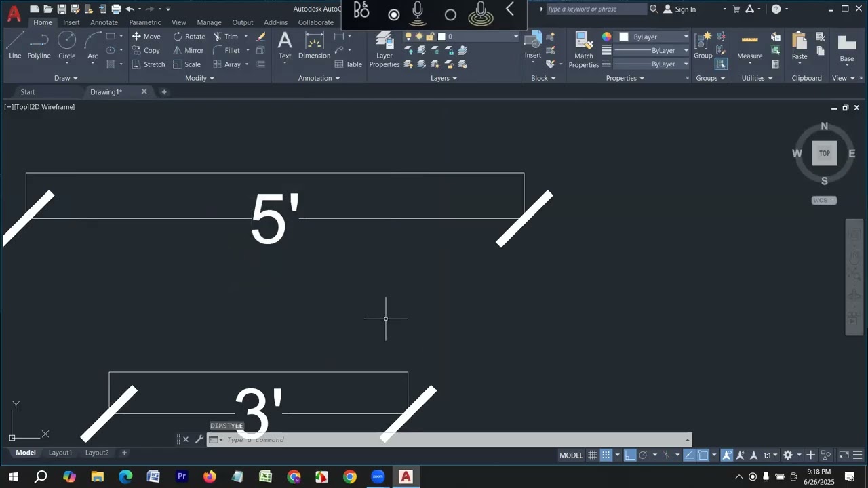Click the Sign In button
The width and height of the screenshot is (868, 488).
pyautogui.click(x=679, y=9)
